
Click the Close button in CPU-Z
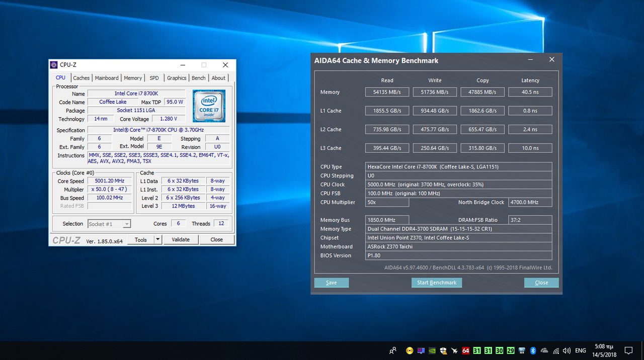click(217, 240)
